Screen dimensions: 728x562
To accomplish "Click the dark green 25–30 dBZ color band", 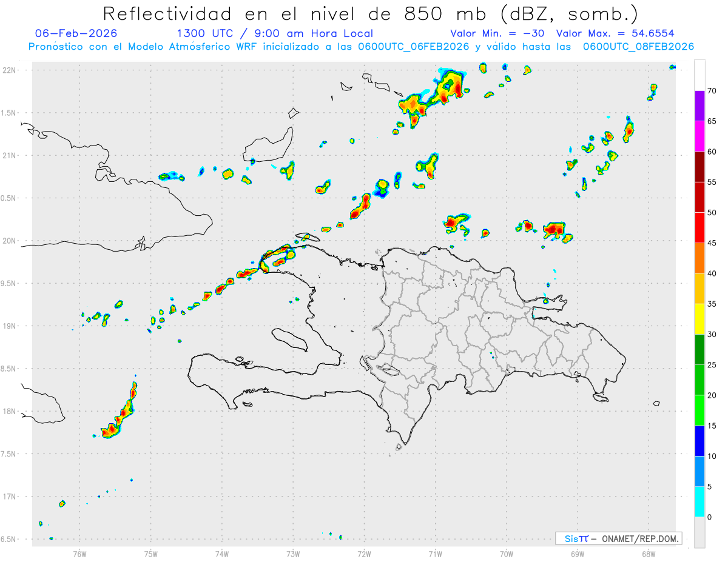I will pos(700,350).
